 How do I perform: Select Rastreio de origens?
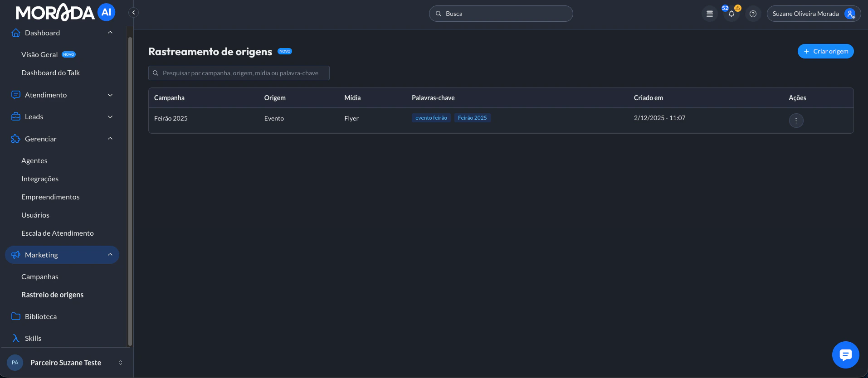tap(52, 295)
